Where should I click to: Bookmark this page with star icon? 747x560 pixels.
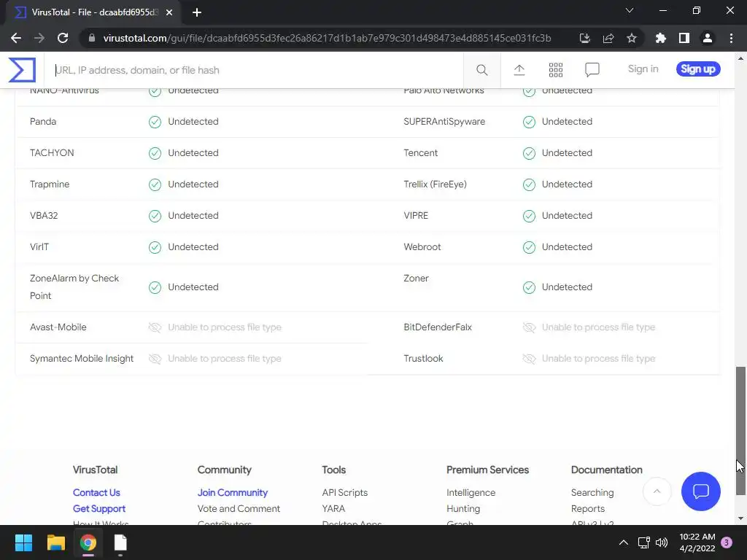pos(632,38)
